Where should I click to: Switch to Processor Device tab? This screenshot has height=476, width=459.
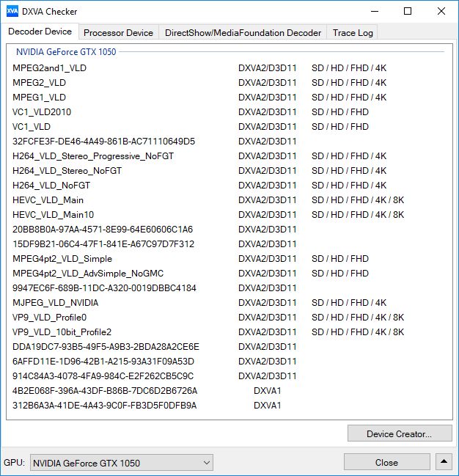point(118,33)
